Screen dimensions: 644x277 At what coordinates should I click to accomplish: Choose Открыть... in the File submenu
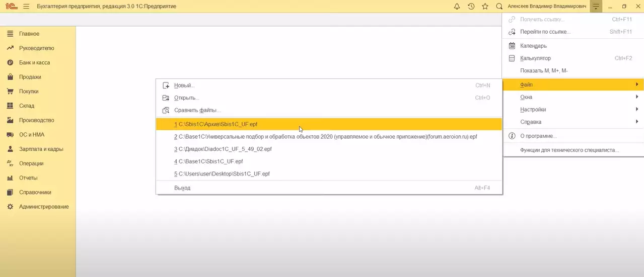329,98
